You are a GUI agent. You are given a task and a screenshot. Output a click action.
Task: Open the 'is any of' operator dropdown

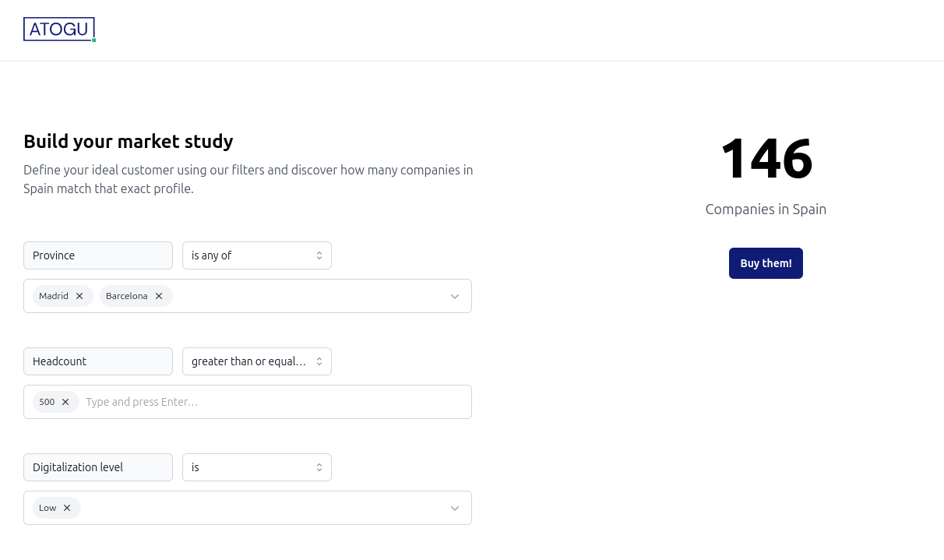point(256,255)
